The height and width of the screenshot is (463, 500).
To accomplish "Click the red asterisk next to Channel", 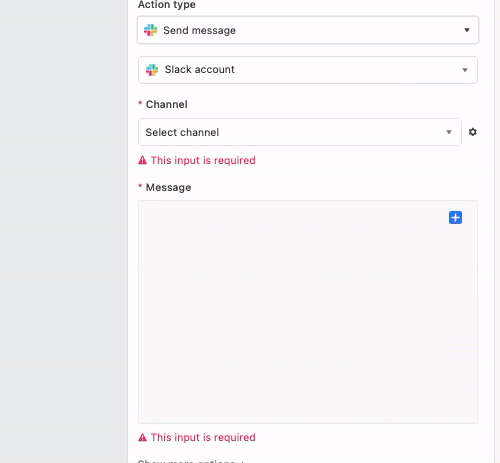I will point(140,103).
